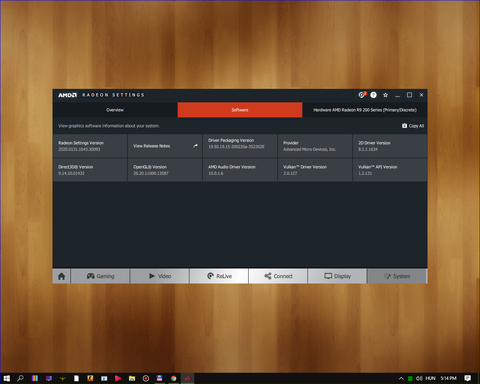The width and height of the screenshot is (480, 384).
Task: Open the Hardware AMD Radeon R9 200 Series tab
Action: point(365,110)
